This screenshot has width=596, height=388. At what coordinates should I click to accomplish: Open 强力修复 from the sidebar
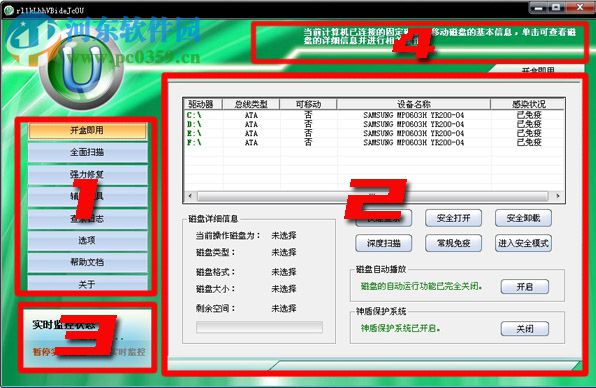tap(87, 174)
